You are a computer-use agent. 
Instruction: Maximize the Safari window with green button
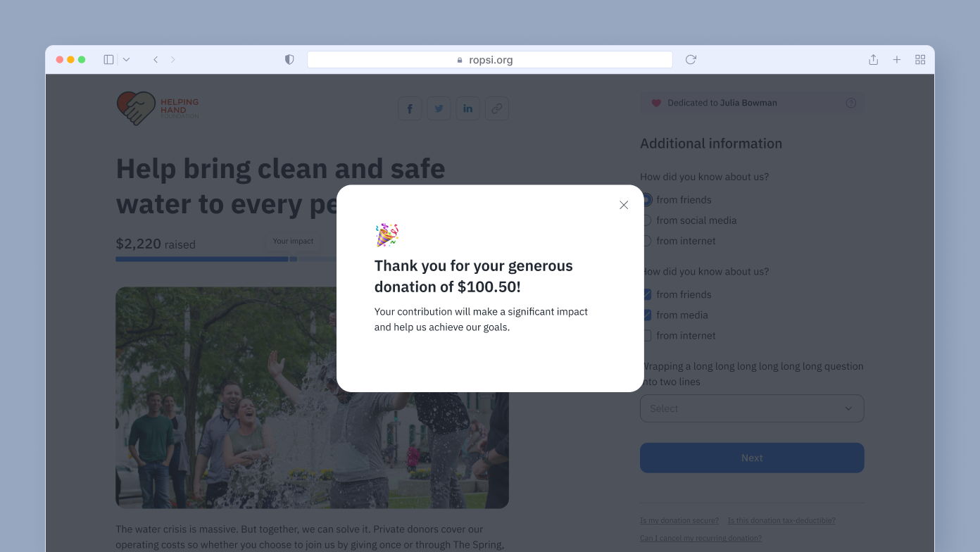82,60
